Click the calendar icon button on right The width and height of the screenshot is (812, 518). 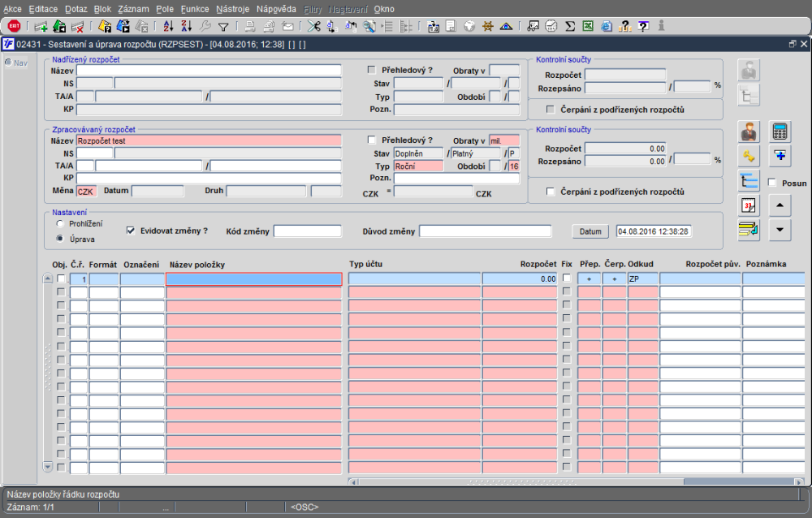[x=748, y=205]
